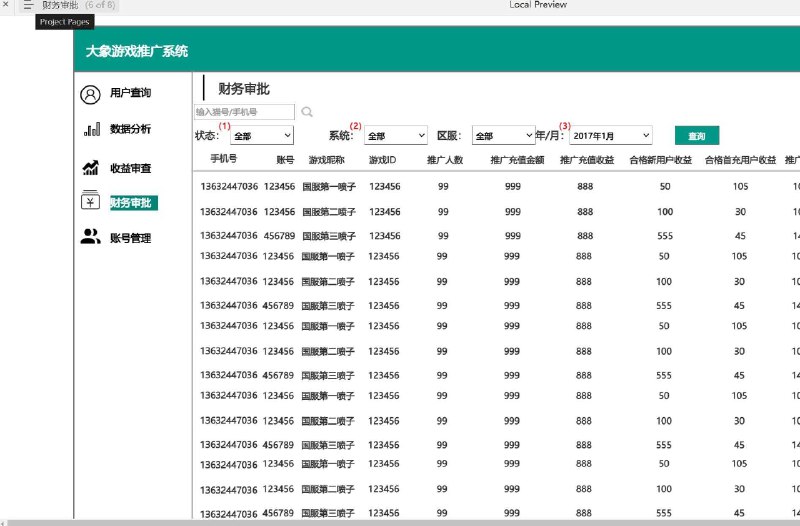Click the 合格首充用户收益 column header
Image resolution: width=800 pixels, height=526 pixels.
[740, 160]
